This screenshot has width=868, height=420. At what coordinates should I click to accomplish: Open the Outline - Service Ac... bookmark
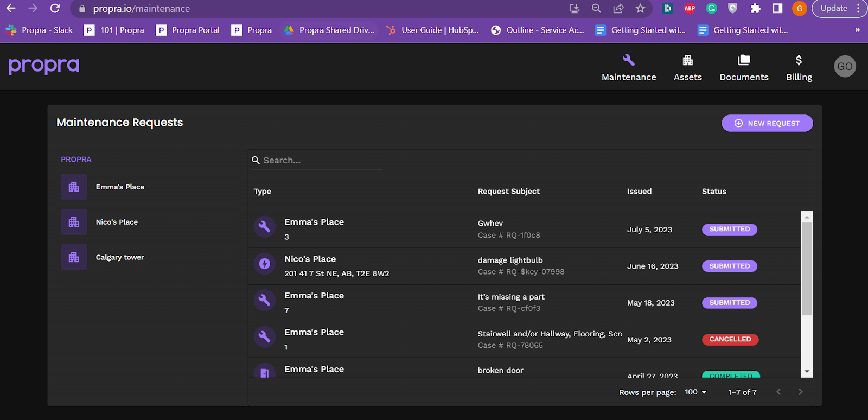click(538, 30)
